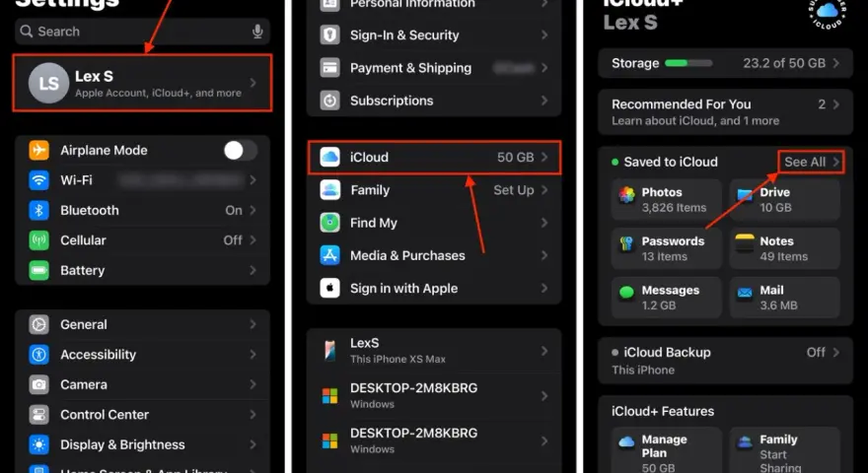868x473 pixels.
Task: Open the first DESKTOP-2M8KBRG Windows device
Action: coord(434,395)
